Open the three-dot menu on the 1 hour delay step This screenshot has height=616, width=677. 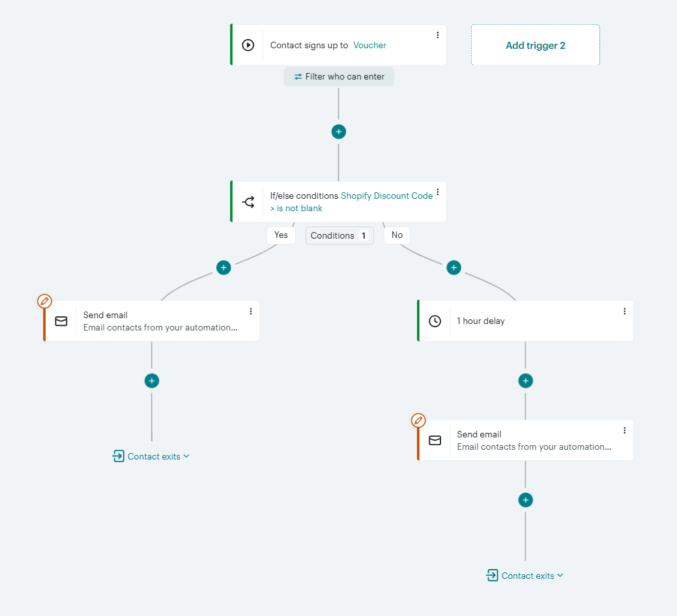pos(624,311)
